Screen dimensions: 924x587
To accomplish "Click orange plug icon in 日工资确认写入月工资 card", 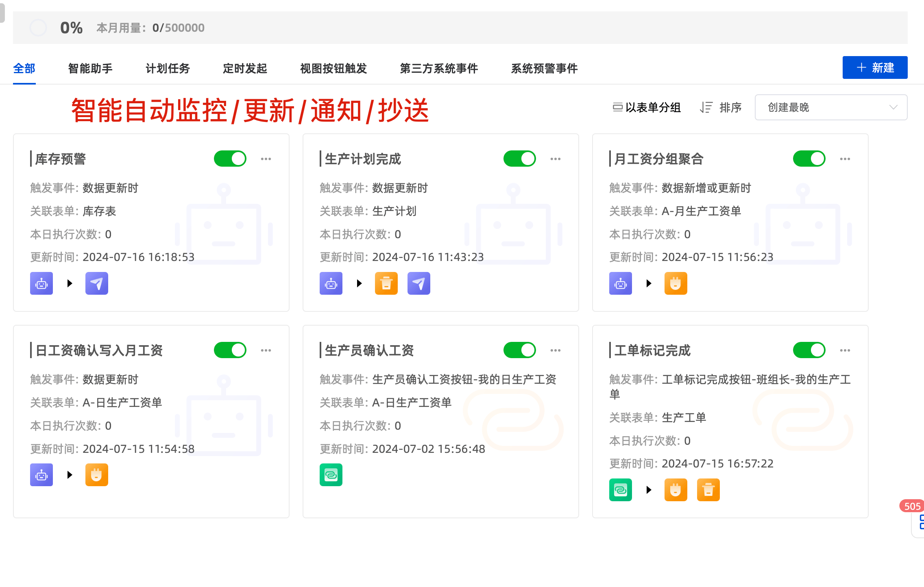I will click(x=97, y=475).
